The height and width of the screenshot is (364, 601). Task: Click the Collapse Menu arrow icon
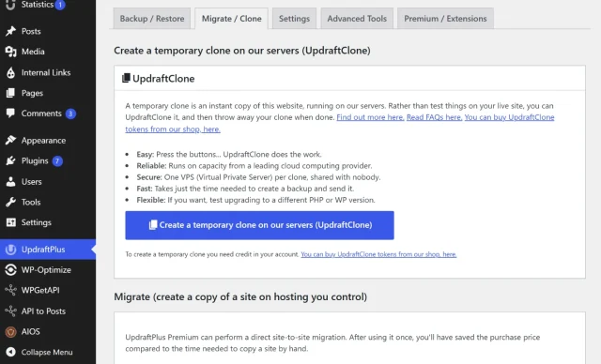pyautogui.click(x=10, y=352)
